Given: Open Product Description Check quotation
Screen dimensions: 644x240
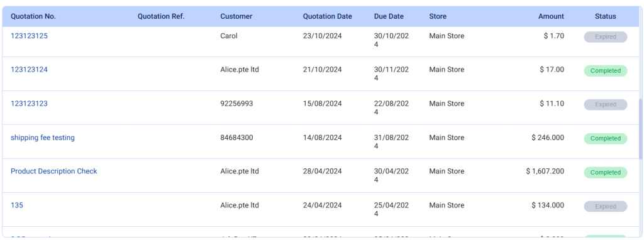Looking at the screenshot, I should [x=54, y=171].
